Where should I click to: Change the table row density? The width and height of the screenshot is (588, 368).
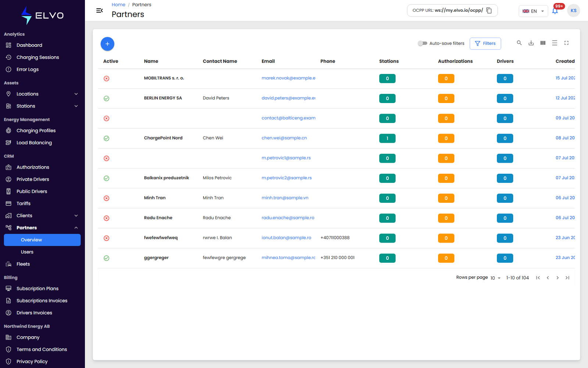pos(555,43)
